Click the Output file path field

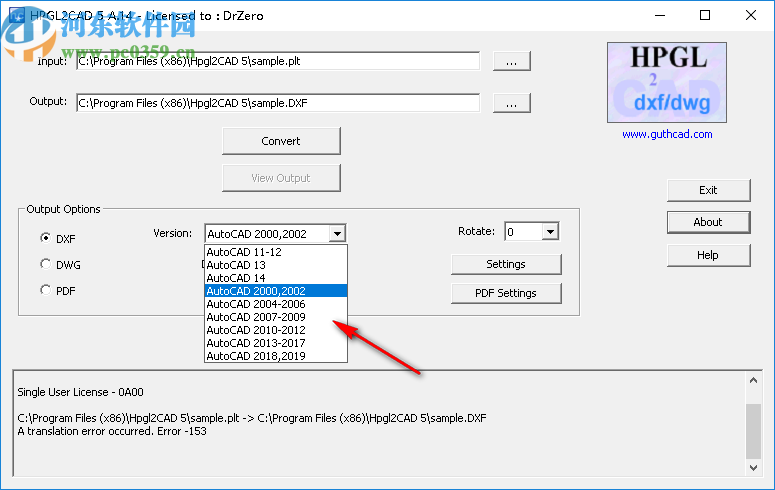[x=278, y=103]
